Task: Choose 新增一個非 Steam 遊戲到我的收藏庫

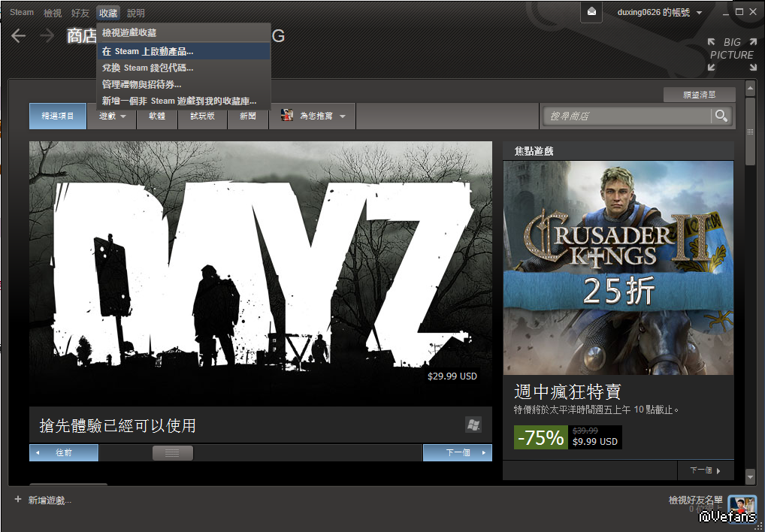Action: point(183,101)
